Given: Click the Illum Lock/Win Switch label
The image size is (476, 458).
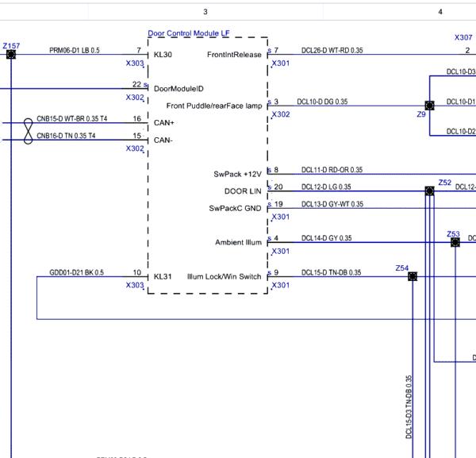Looking at the screenshot, I should (224, 276).
